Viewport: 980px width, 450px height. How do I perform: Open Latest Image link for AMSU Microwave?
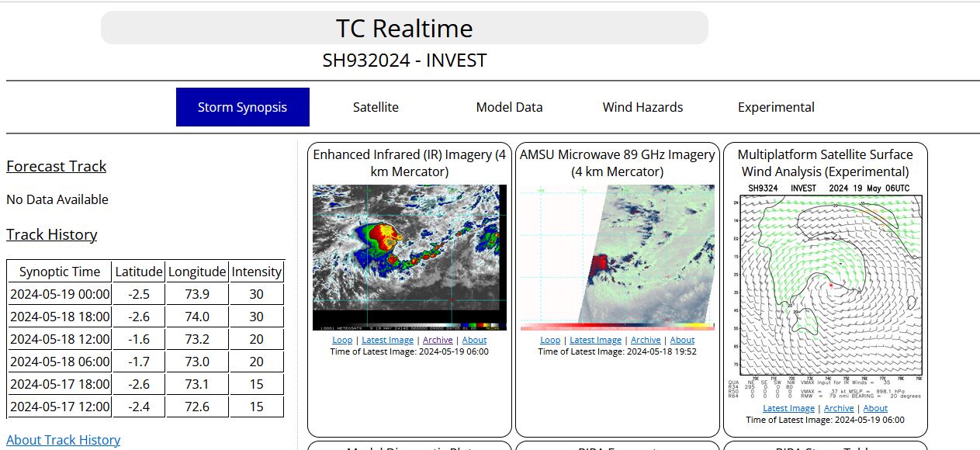click(595, 340)
